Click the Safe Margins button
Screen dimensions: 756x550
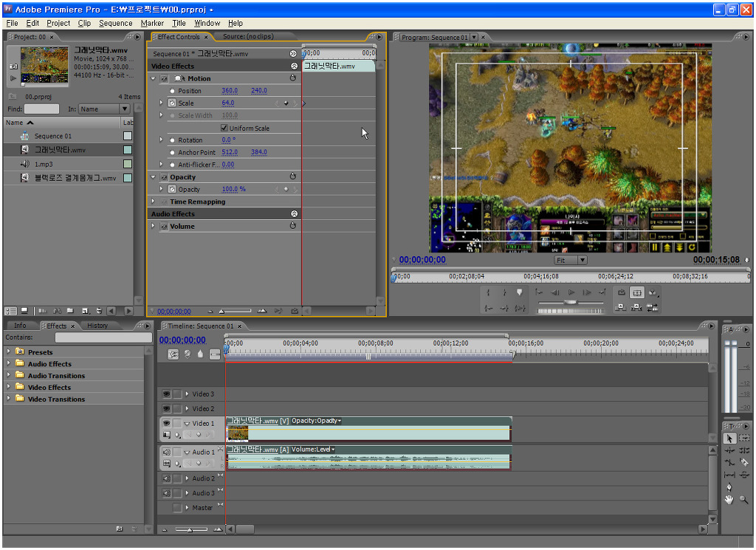pos(637,293)
